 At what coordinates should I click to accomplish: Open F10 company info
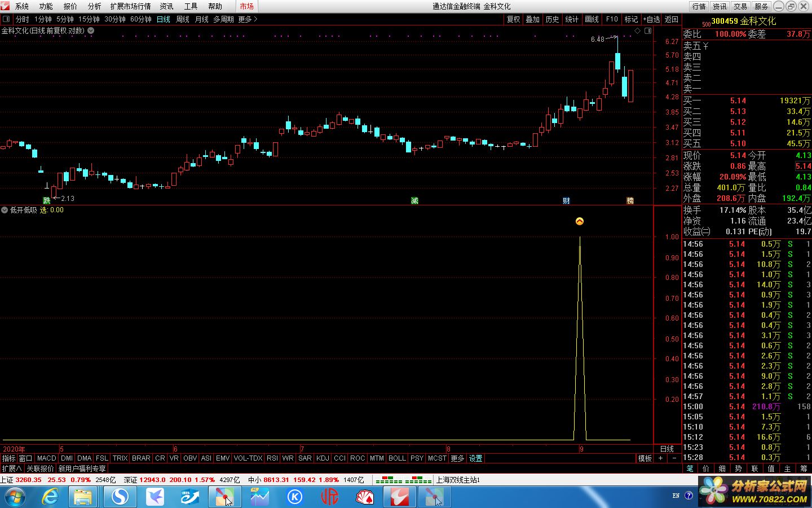pyautogui.click(x=612, y=19)
